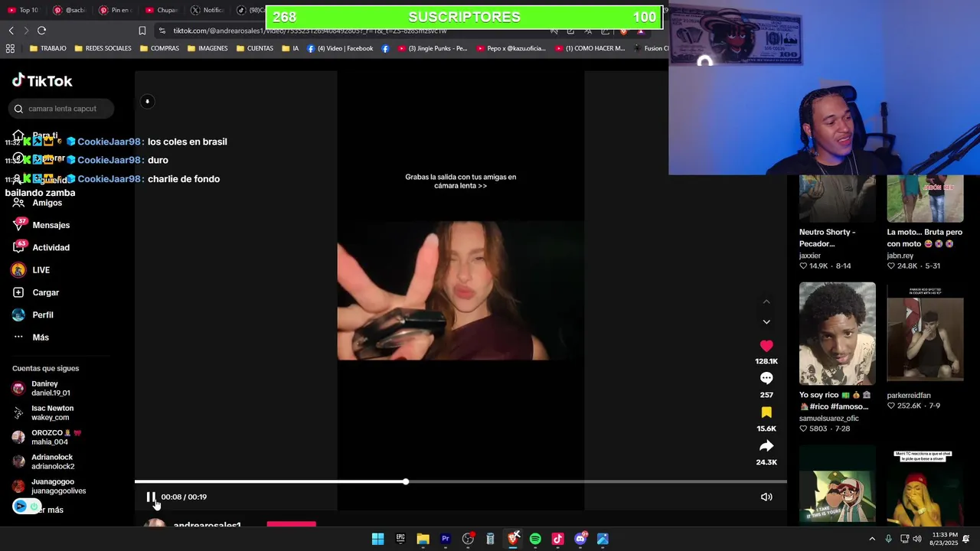Open CUENTAS bookmarks folder
980x551 pixels.
coord(255,48)
